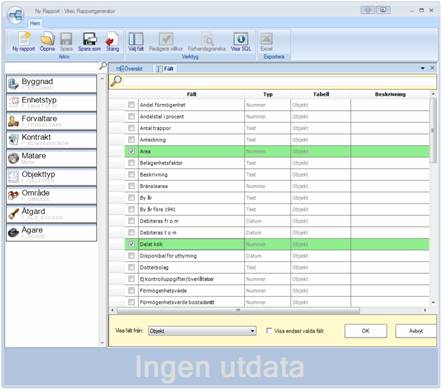Uncheck the Area field checkbox

coord(131,151)
